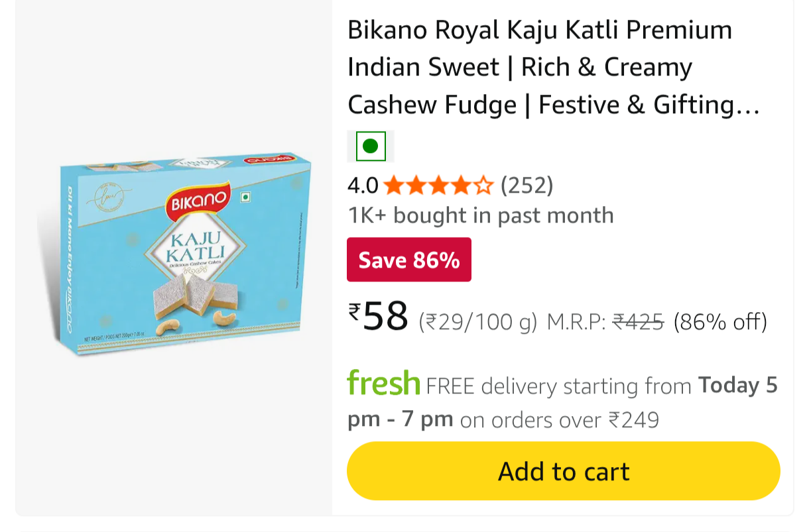Click the Bikano logo on the box
Viewport: 809px width, 532px height.
point(200,200)
